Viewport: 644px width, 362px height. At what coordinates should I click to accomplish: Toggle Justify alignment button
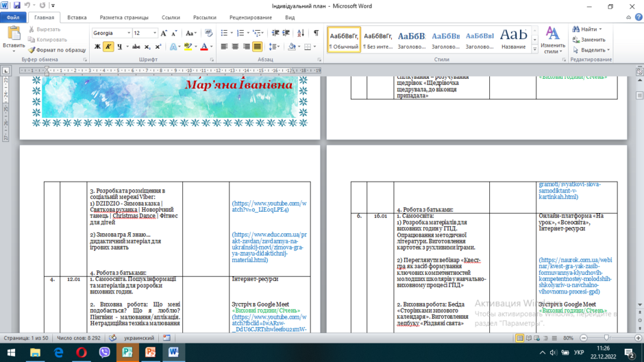click(x=257, y=47)
